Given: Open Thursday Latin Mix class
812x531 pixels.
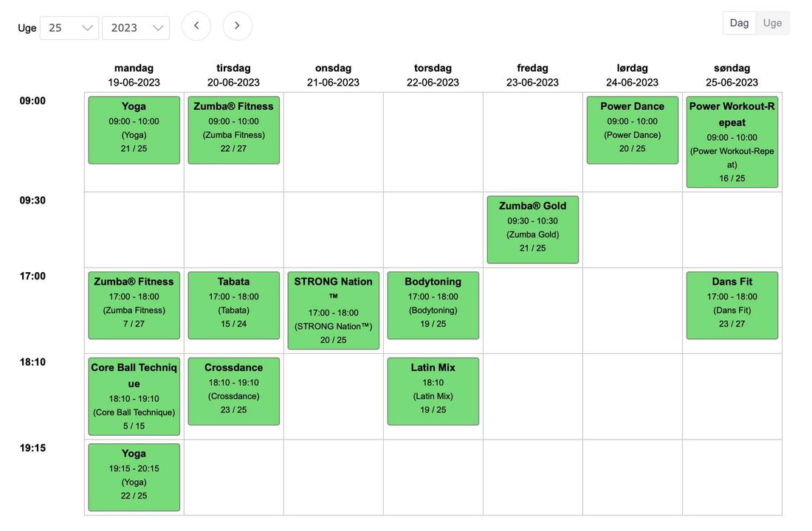Looking at the screenshot, I should pos(433,392).
